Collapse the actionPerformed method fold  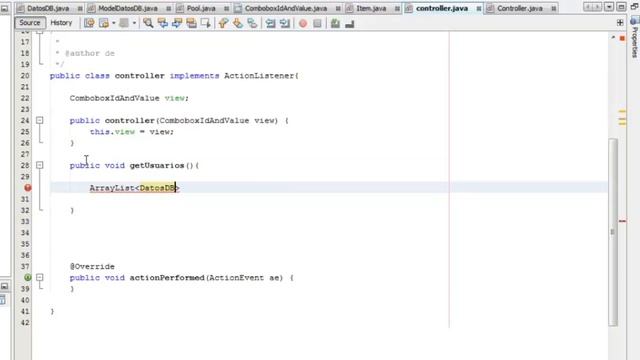point(40,278)
